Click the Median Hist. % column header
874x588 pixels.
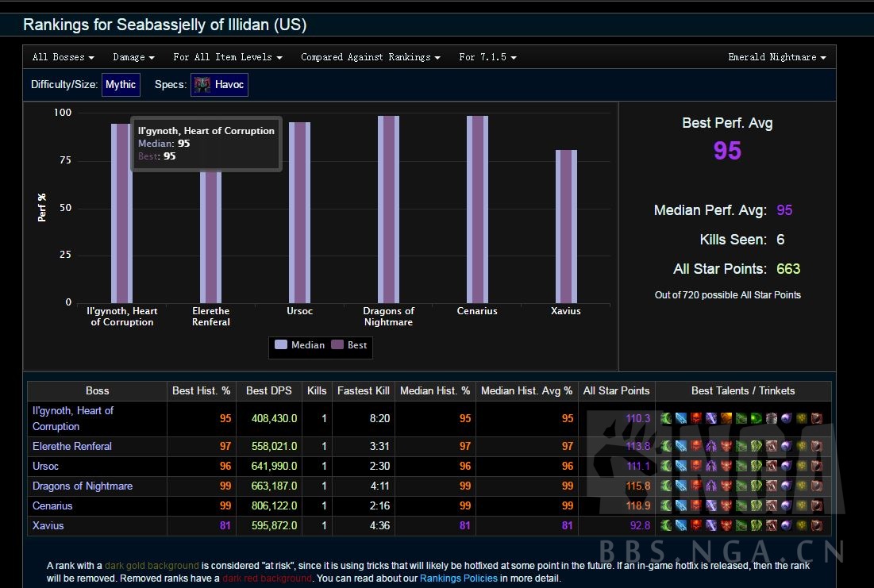pyautogui.click(x=435, y=390)
